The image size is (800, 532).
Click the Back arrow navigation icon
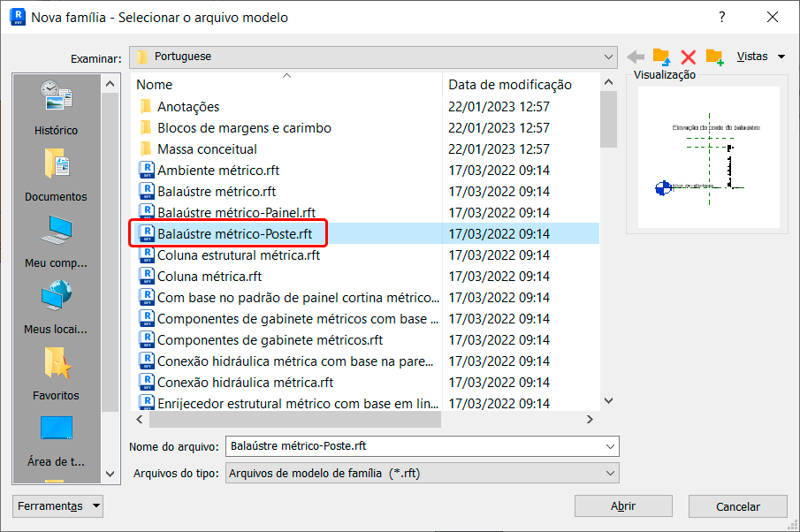click(x=635, y=57)
